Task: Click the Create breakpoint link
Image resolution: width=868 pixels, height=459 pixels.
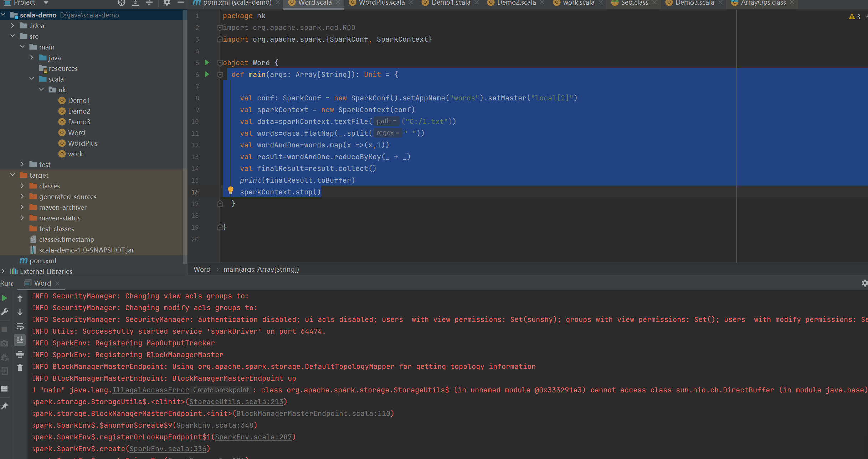Action: (x=221, y=390)
